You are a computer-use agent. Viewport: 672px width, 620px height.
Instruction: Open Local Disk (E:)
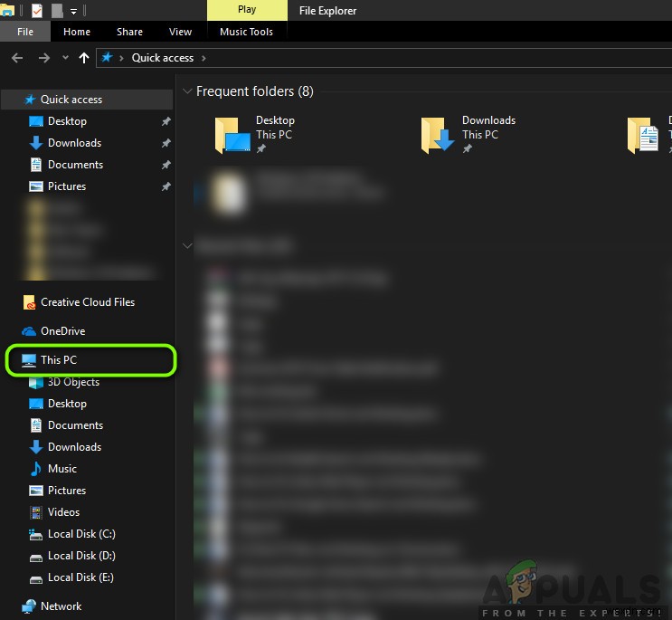(80, 577)
